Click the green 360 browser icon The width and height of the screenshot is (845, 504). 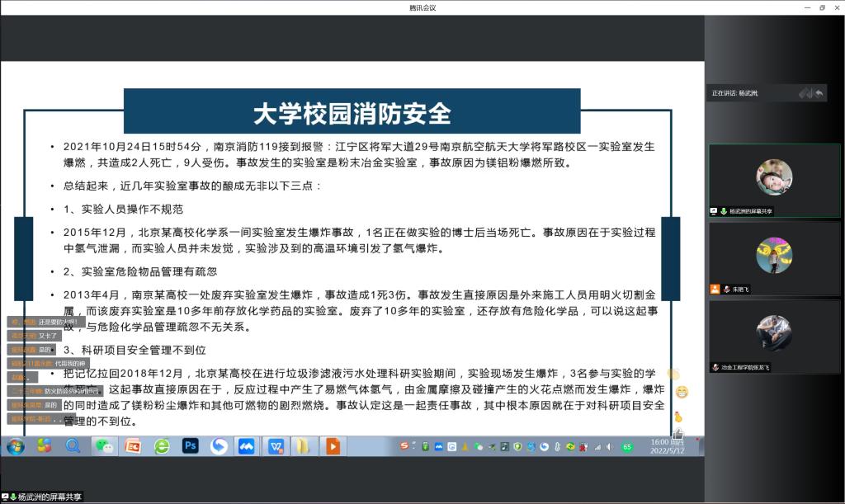coord(162,446)
